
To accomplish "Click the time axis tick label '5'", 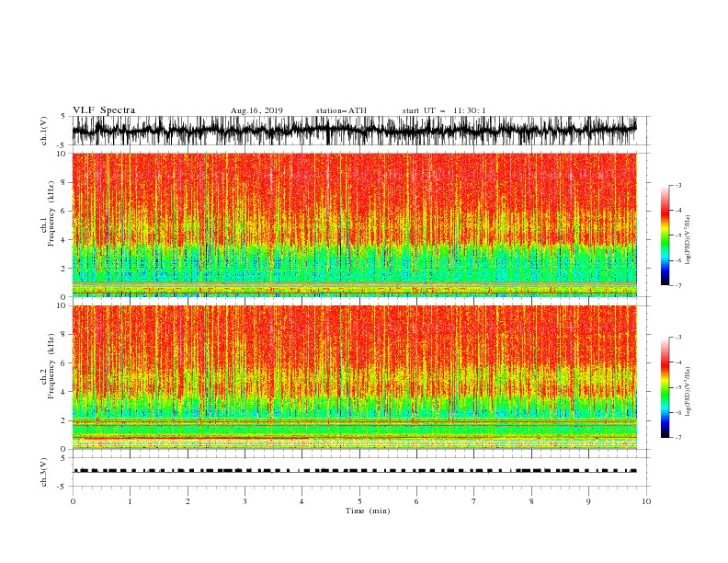I will click(x=359, y=501).
